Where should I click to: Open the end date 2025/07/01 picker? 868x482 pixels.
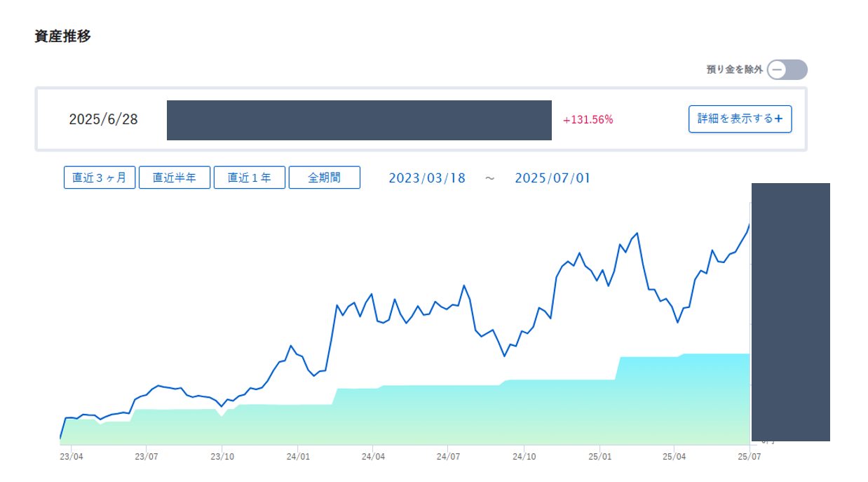coord(552,178)
